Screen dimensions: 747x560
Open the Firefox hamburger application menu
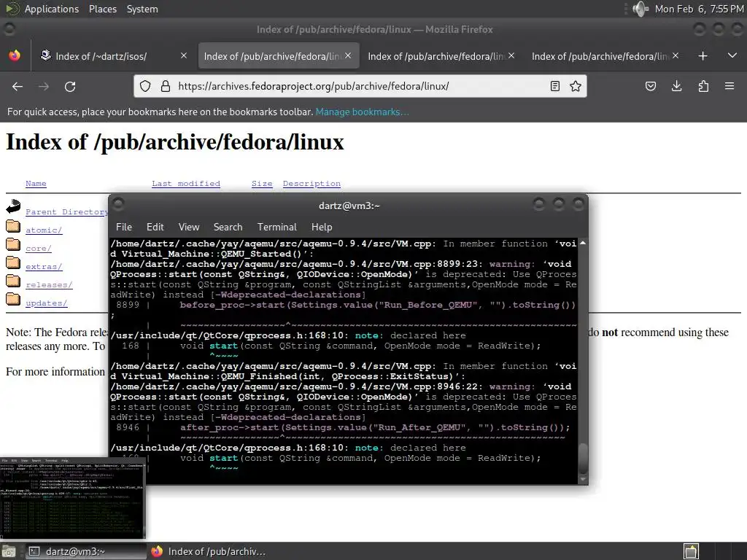tap(729, 86)
